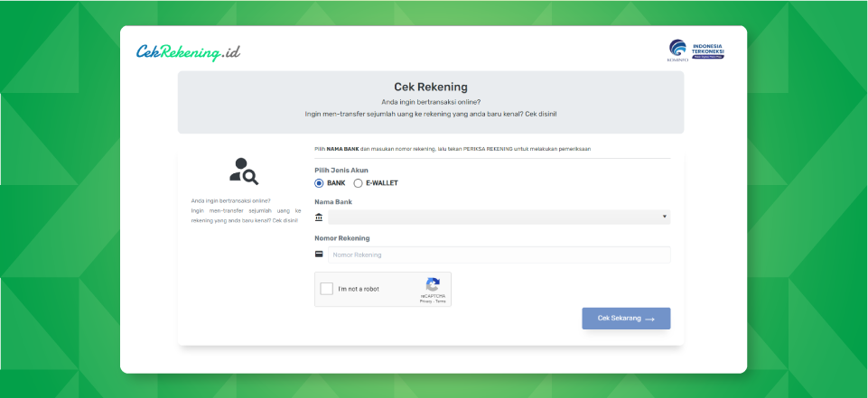Image resolution: width=868 pixels, height=398 pixels.
Task: Click the Nomor Rekening field label
Action: coord(342,238)
